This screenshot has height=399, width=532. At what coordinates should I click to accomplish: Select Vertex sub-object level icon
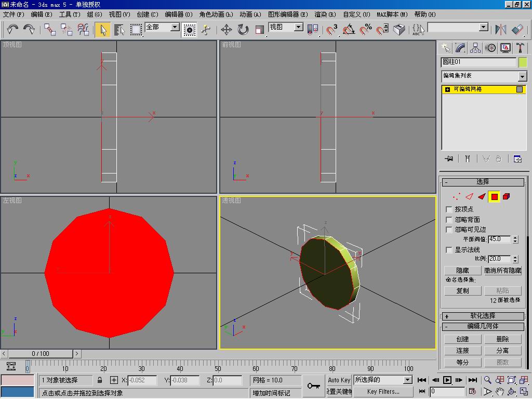point(457,196)
